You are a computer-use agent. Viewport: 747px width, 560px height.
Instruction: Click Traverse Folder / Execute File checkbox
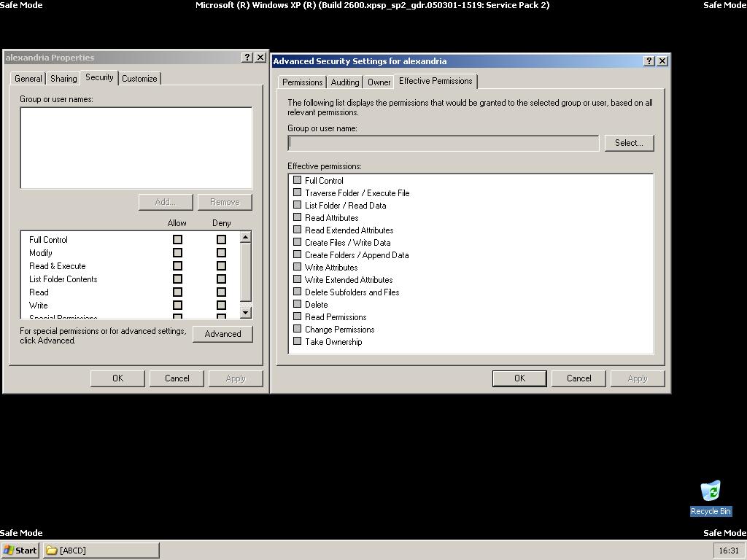click(298, 192)
